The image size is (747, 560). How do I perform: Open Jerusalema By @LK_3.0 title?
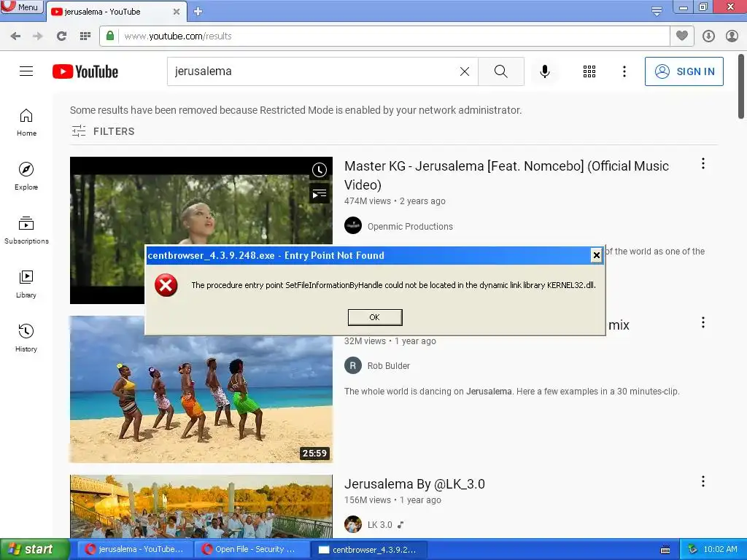(x=414, y=484)
